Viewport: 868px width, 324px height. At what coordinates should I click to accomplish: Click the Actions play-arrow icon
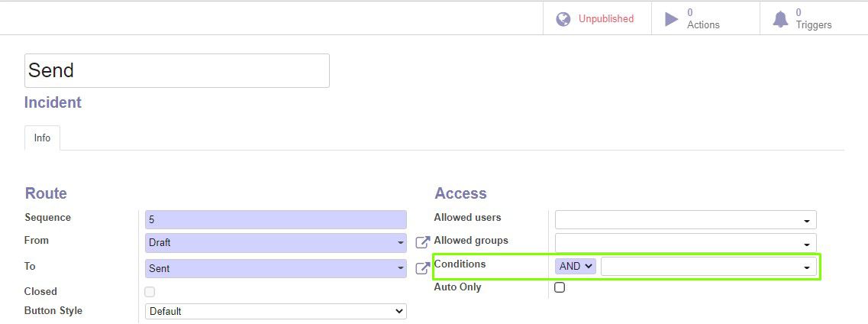(x=671, y=19)
